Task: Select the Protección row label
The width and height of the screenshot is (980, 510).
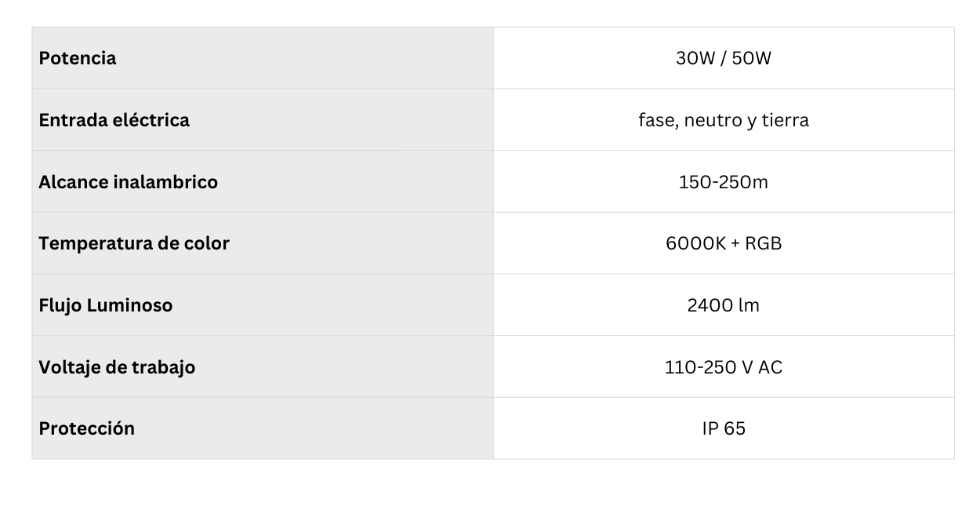Action: pos(86,428)
